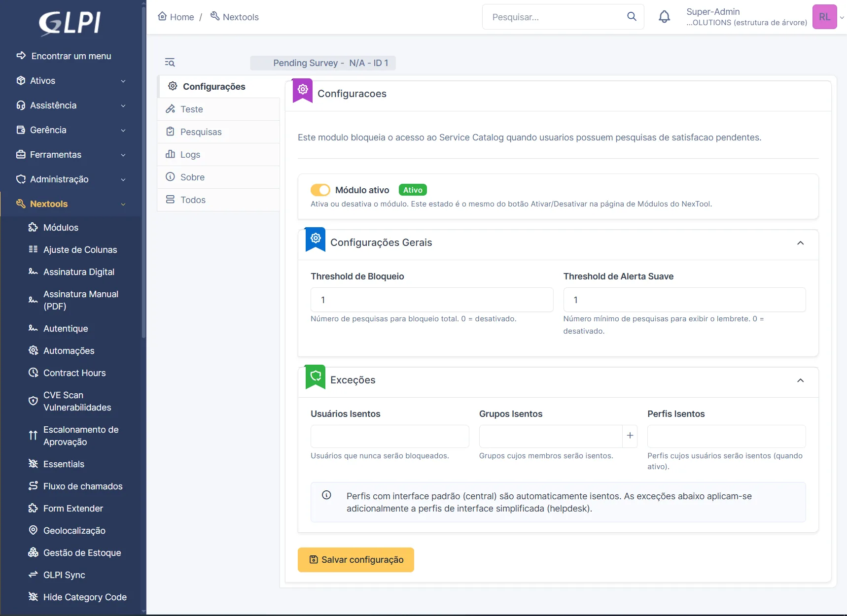Click the Super-Admin profile text

713,11
